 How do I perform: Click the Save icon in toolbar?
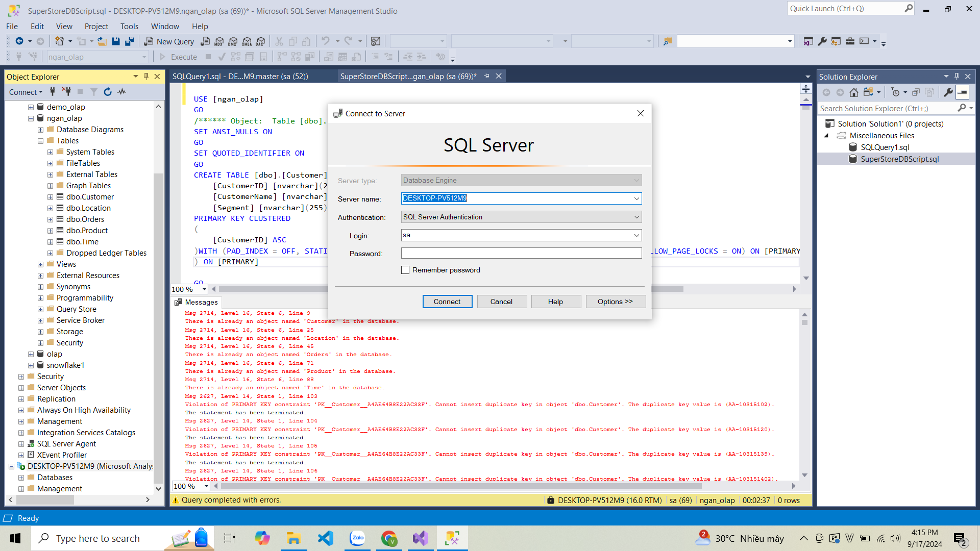[x=116, y=41]
